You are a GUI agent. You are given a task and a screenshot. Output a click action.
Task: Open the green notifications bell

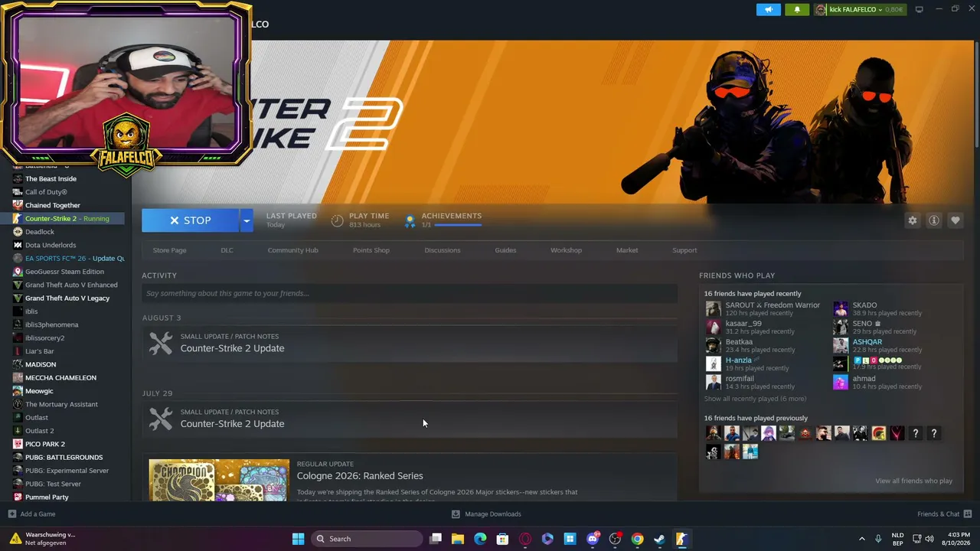coord(797,9)
